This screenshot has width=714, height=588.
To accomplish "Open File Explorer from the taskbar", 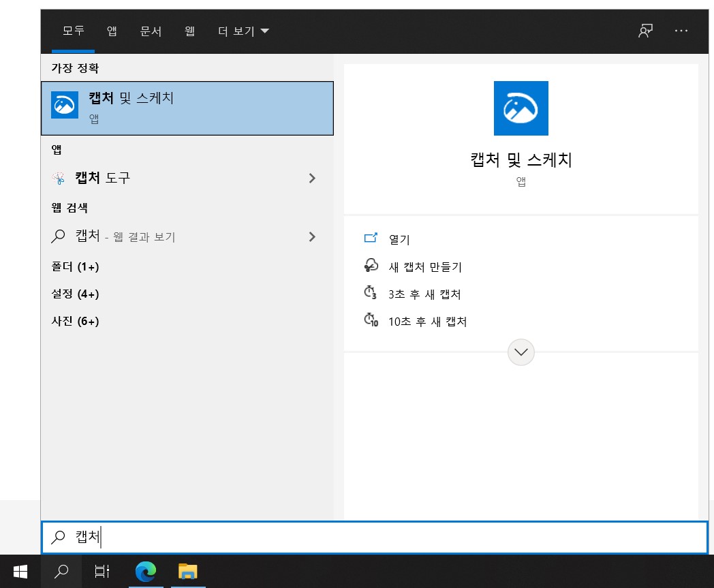I will tap(187, 571).
